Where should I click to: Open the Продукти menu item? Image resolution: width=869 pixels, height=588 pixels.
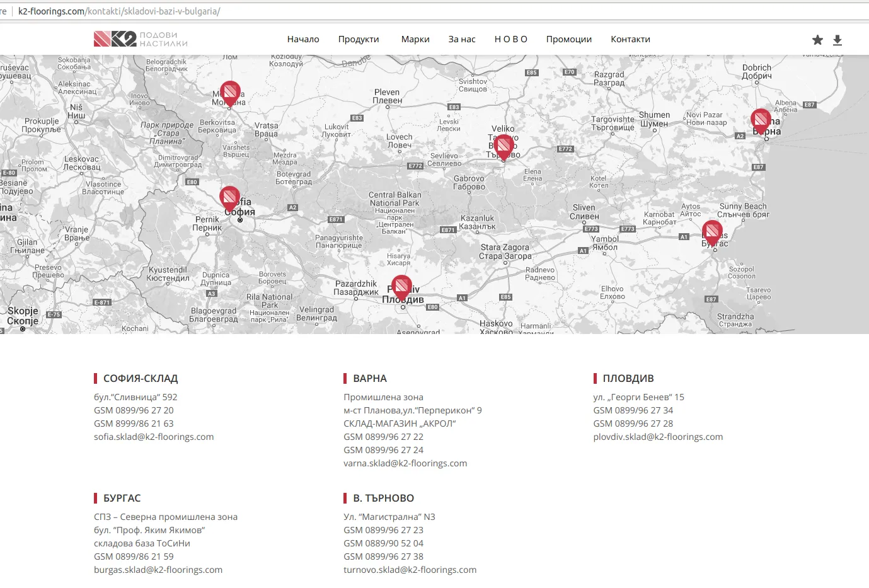click(359, 39)
